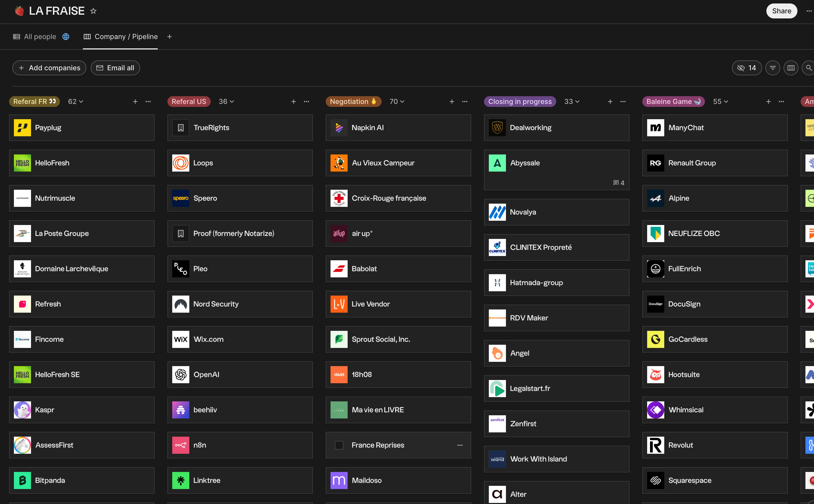Expand the Closing in progress 33 dropdown

tap(577, 102)
